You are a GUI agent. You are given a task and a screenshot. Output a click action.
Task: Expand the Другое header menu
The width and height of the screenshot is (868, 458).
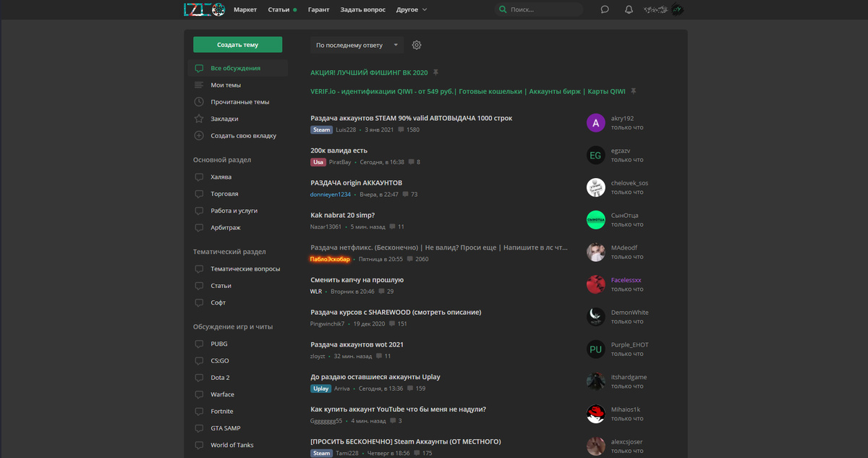click(412, 9)
